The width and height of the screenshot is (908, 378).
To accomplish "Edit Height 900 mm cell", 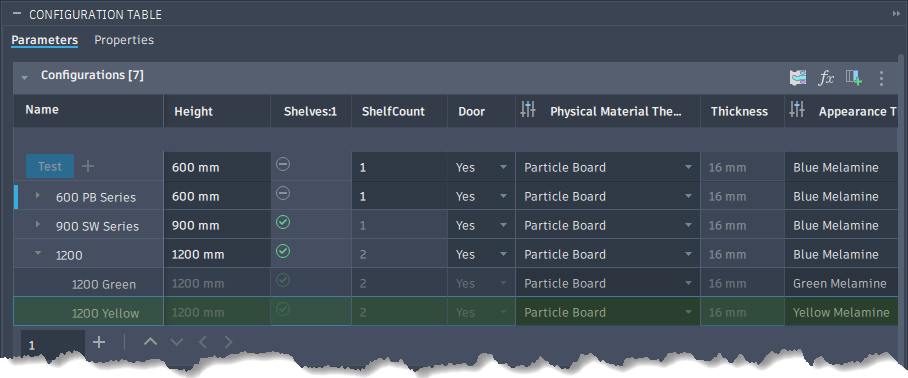I will pos(217,225).
